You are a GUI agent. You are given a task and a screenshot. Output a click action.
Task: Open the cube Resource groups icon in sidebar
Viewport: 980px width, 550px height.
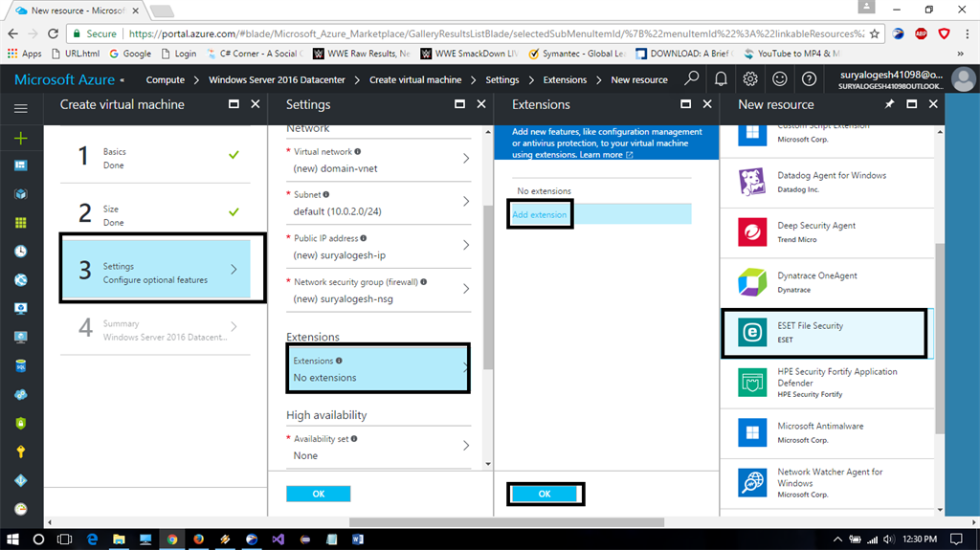(21, 194)
